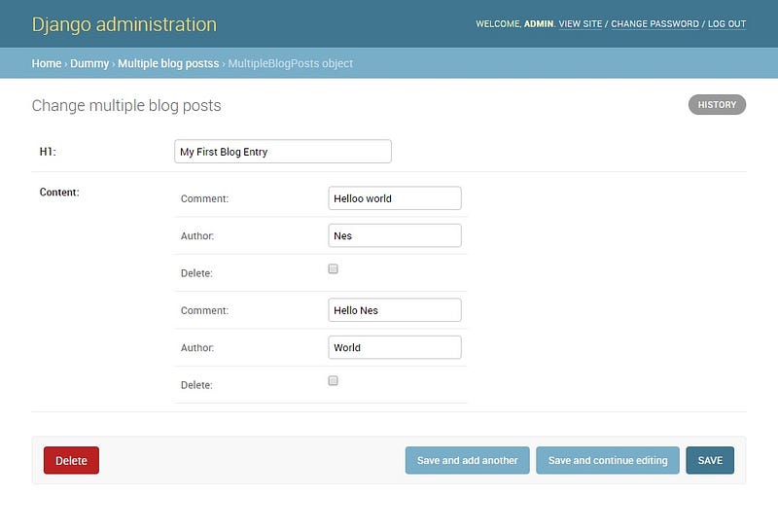This screenshot has width=778, height=532.
Task: Open the View Site link
Action: point(580,23)
